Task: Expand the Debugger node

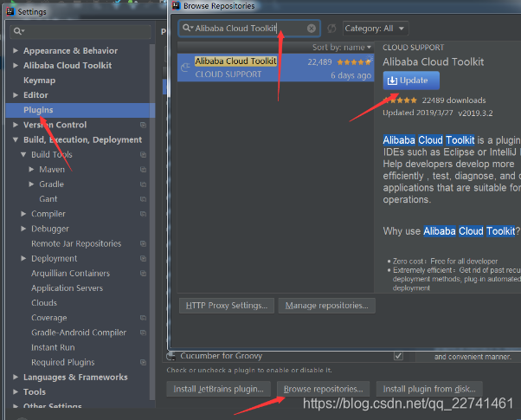Action: coord(23,229)
